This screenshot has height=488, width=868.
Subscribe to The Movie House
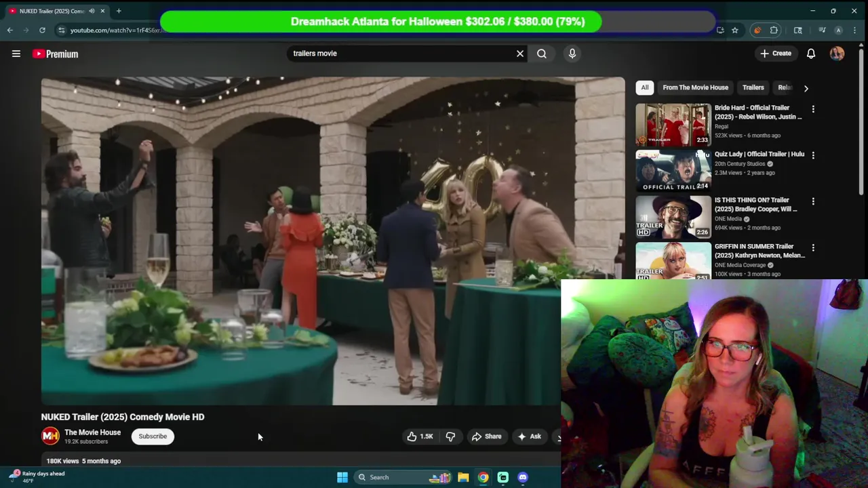153,436
